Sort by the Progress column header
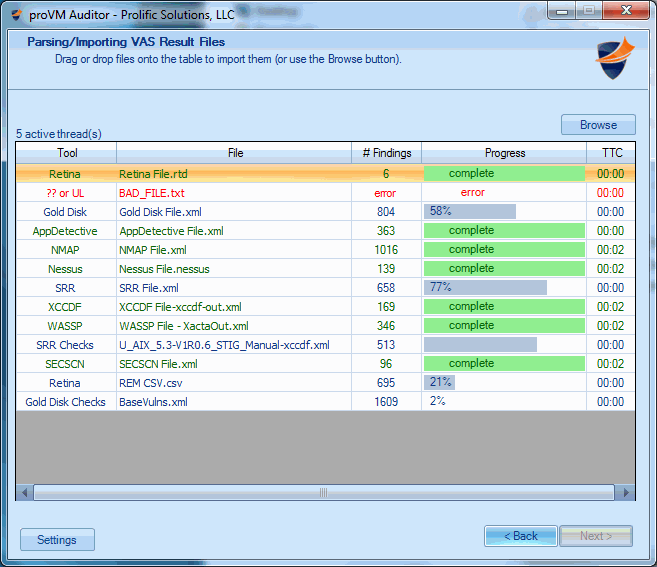 tap(504, 153)
